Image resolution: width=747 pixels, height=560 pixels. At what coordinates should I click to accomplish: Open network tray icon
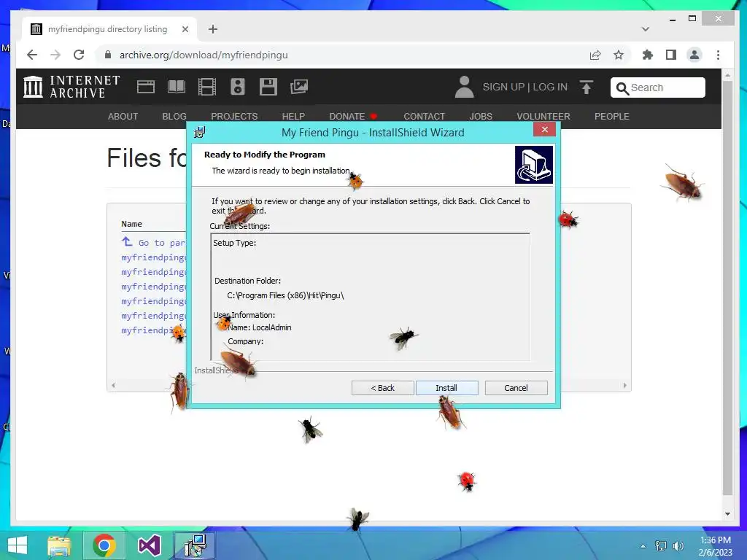661,545
